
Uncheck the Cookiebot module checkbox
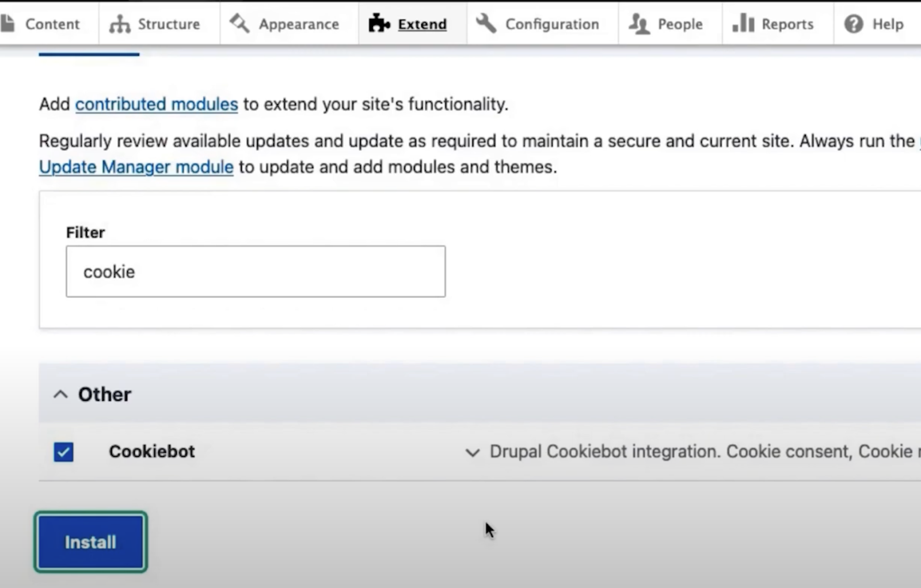[x=63, y=452]
